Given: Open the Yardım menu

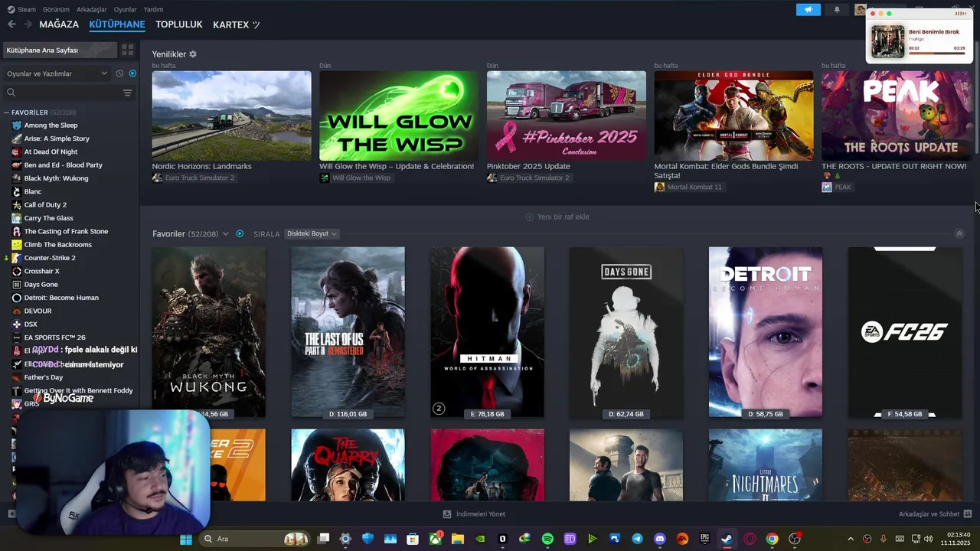Looking at the screenshot, I should 154,9.
